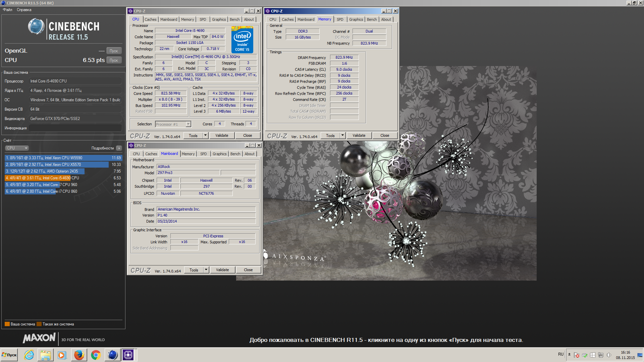Expand Подробности details arrow
This screenshot has width=644, height=362.
click(x=119, y=148)
